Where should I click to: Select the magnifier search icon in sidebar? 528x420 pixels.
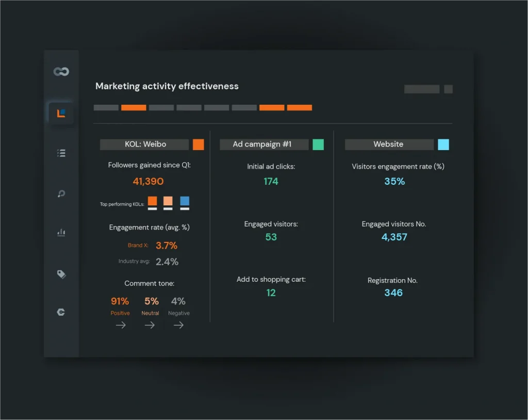tap(61, 194)
